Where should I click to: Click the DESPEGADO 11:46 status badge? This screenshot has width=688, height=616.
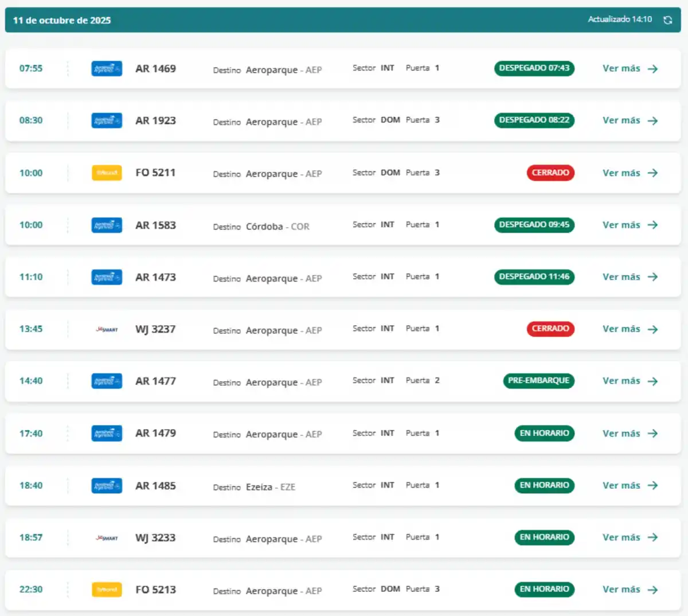click(x=534, y=277)
